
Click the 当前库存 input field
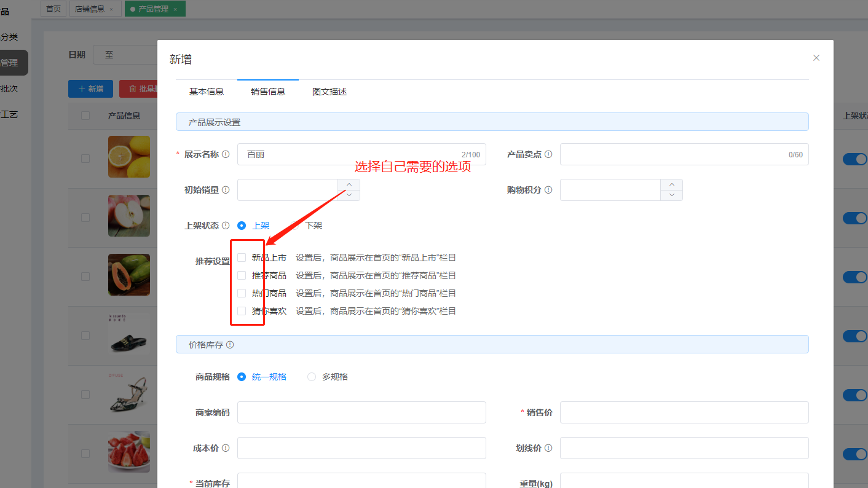click(x=361, y=480)
